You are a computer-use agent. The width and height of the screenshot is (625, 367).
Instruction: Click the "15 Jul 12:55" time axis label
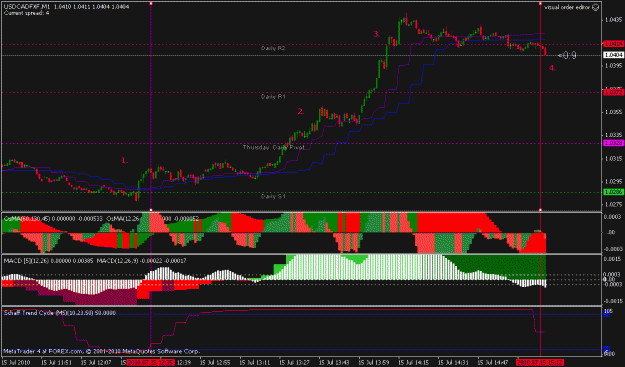[x=214, y=363]
